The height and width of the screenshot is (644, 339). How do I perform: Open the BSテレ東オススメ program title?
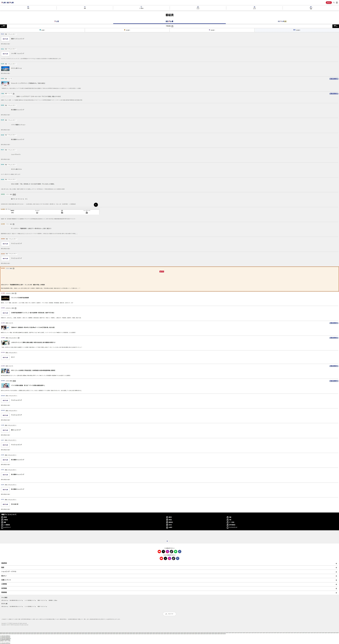17,169
